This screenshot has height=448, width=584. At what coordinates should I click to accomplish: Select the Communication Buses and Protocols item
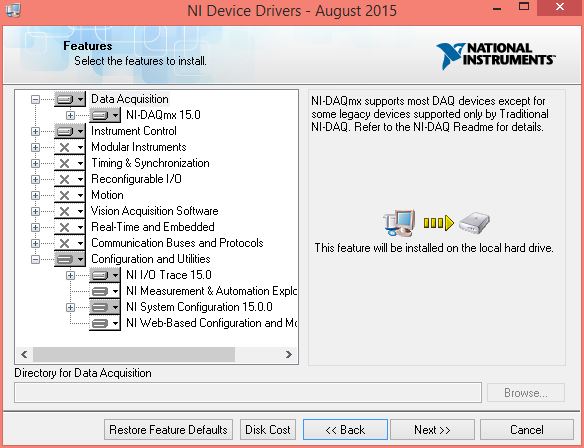(x=177, y=243)
